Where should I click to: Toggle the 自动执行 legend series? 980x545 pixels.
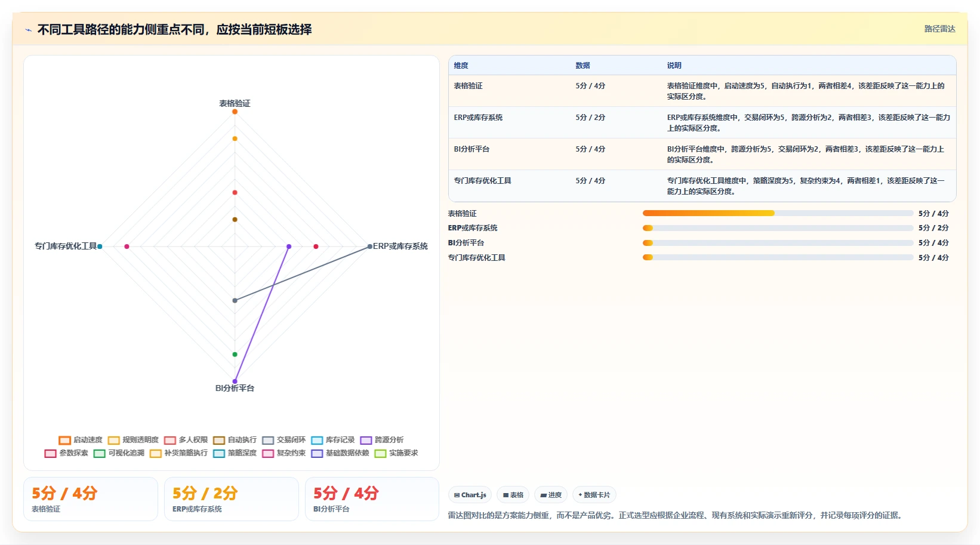(x=235, y=440)
